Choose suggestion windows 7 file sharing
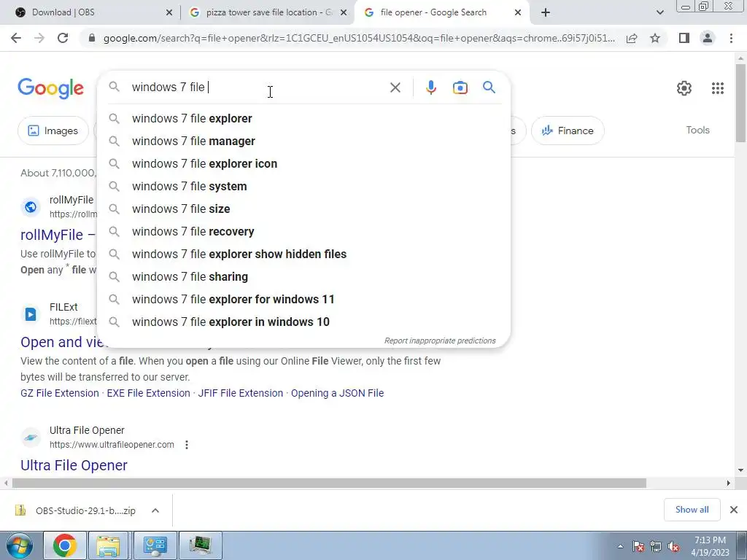This screenshot has height=560, width=747. tap(303, 276)
